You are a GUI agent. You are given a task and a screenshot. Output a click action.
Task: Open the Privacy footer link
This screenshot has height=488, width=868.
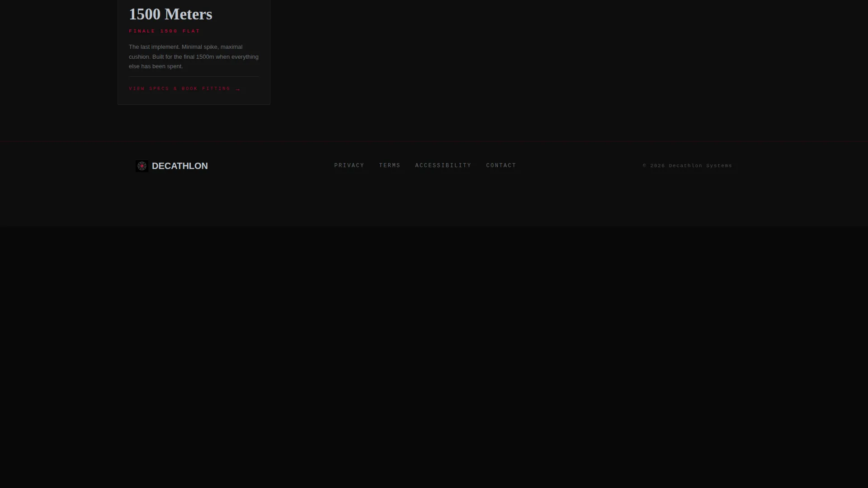coord(349,165)
